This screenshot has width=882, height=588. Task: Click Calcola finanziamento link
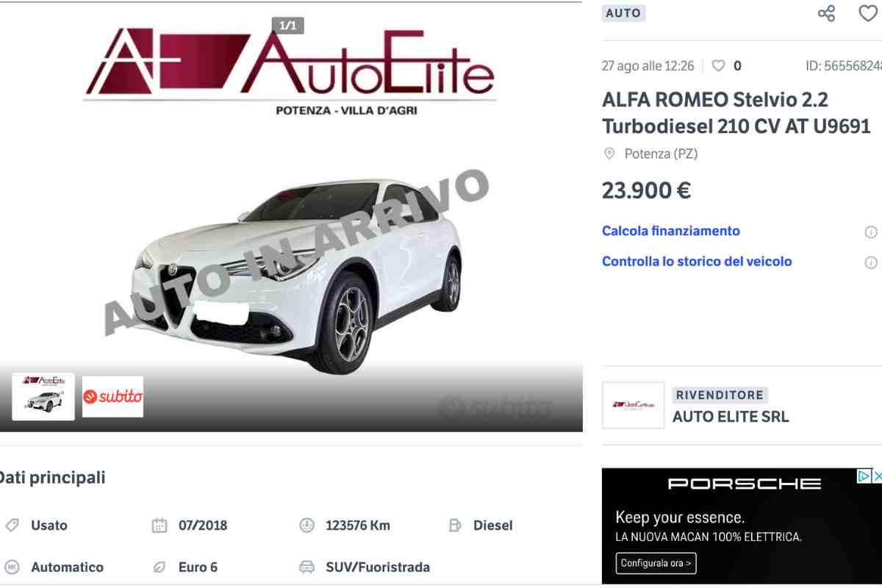671,231
